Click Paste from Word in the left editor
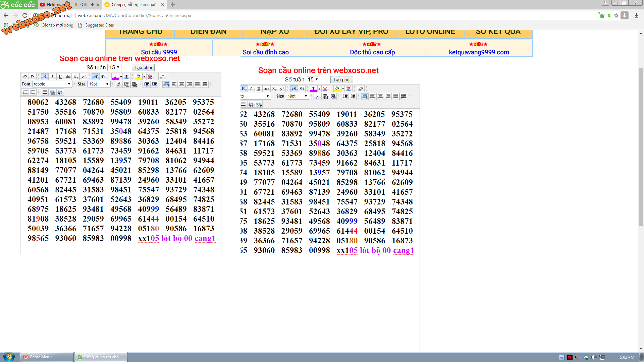 pyautogui.click(x=135, y=84)
